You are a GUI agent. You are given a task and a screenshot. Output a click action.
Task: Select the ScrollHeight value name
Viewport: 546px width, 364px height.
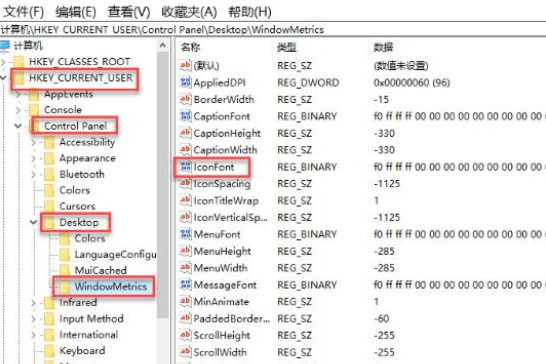point(222,335)
